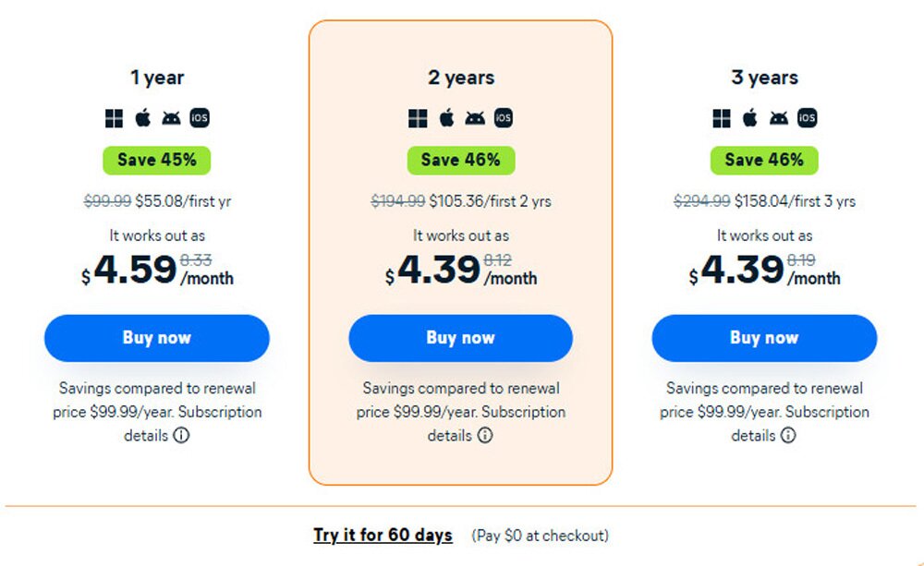Click the Apple icon under 3 years plan
Viewport: 924px width, 566px height.
click(750, 118)
